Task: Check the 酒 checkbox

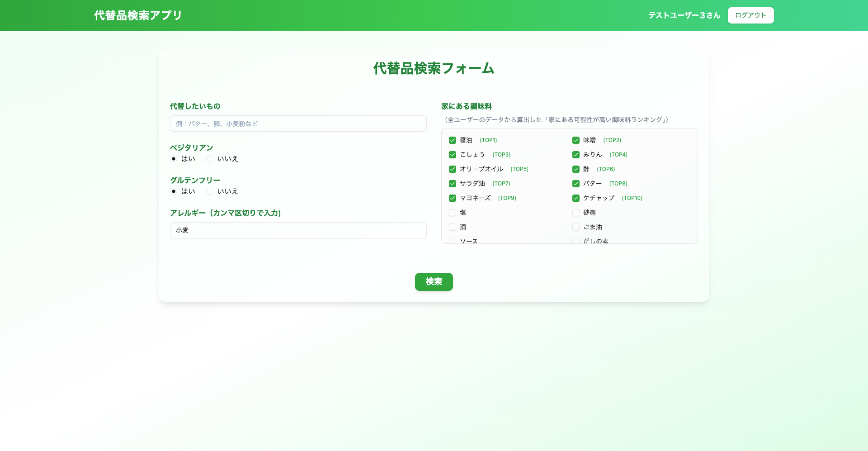Action: (x=453, y=227)
